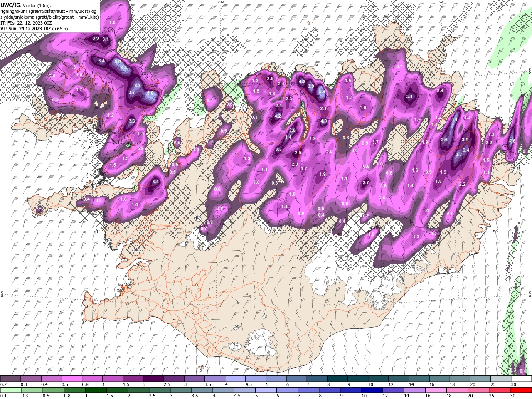Click the '30' label in upper legend row
Screen dimensions: 532x399
coord(514,384)
